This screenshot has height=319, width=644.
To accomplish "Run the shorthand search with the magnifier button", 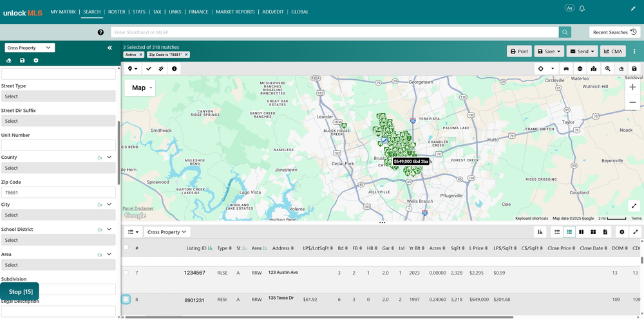I will pyautogui.click(x=565, y=32).
